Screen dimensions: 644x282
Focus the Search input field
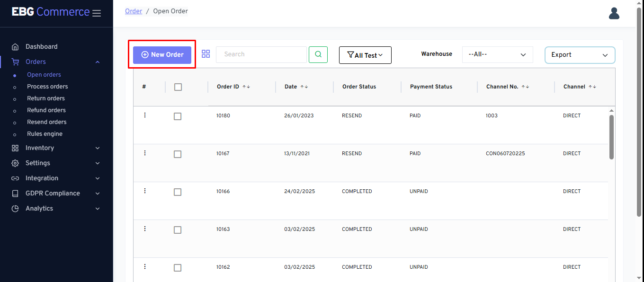pyautogui.click(x=261, y=54)
